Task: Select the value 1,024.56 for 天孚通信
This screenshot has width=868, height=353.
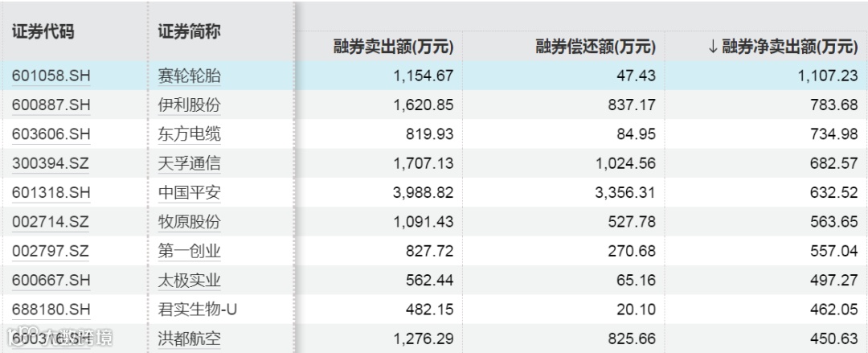Action: click(x=626, y=163)
